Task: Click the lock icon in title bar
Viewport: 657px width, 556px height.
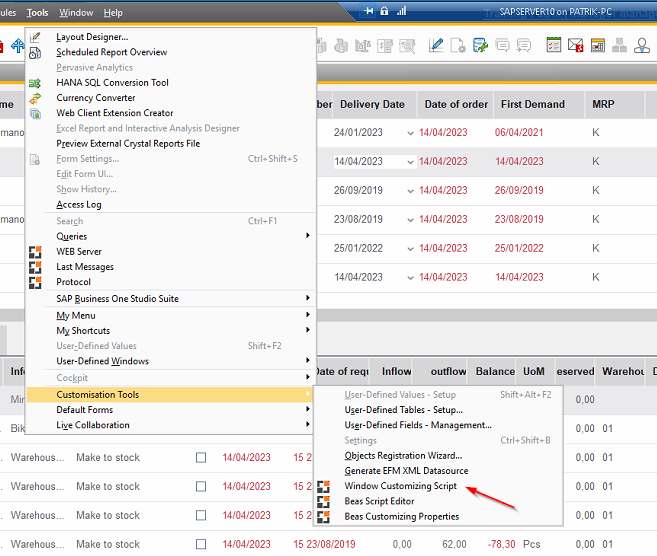Action: click(384, 11)
